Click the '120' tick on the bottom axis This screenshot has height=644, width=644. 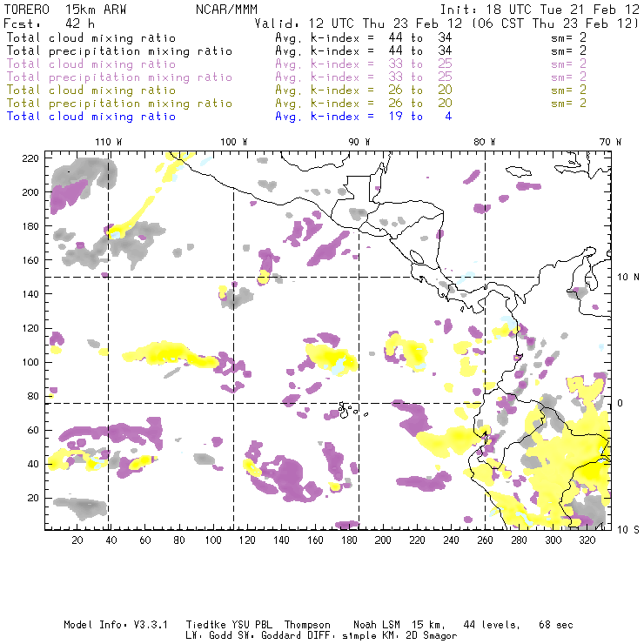(x=247, y=540)
